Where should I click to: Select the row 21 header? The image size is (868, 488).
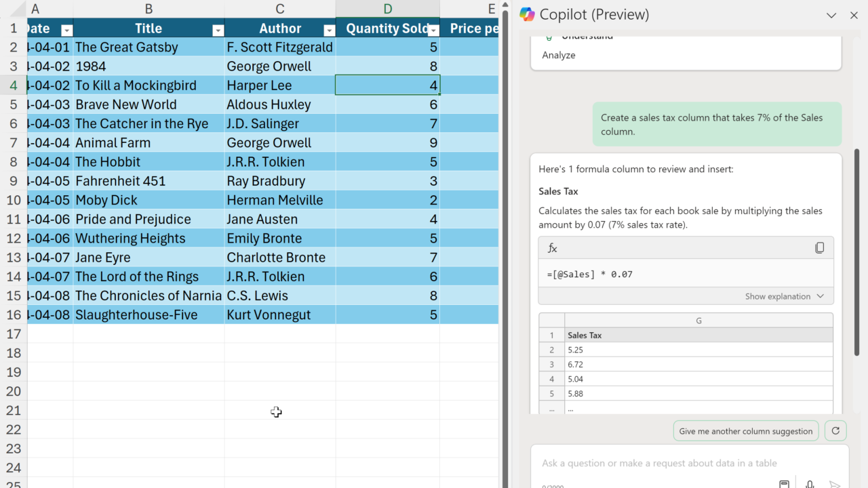14,411
